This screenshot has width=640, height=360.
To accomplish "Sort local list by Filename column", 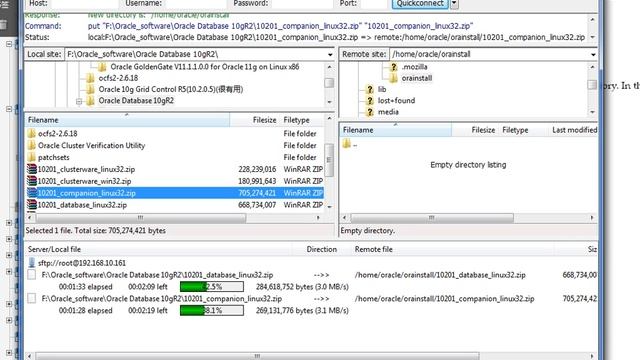I will click(x=127, y=120).
